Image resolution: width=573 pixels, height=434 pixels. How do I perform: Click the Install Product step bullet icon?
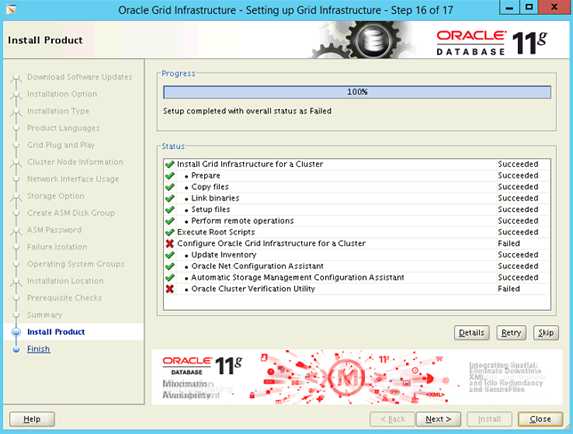16,332
